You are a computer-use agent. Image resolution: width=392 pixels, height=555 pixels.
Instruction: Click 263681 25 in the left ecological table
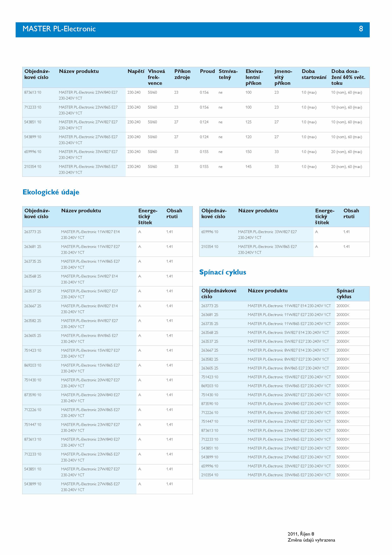(x=33, y=247)
